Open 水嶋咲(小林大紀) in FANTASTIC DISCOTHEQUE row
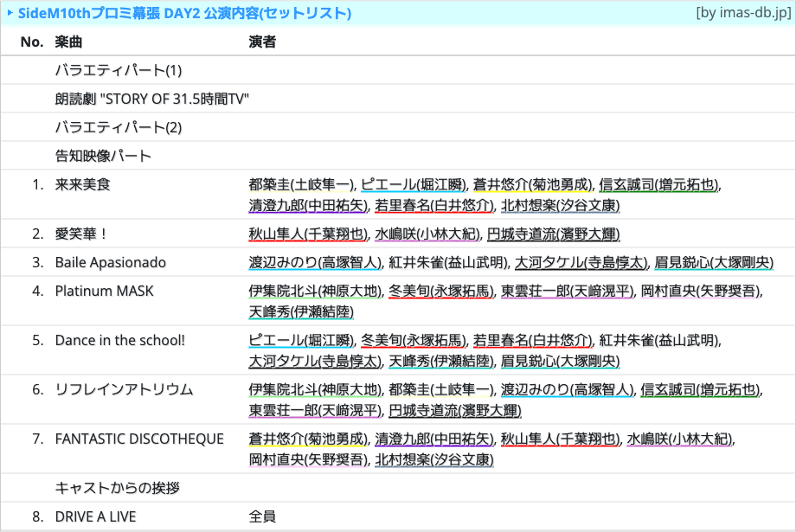 pyautogui.click(x=680, y=439)
